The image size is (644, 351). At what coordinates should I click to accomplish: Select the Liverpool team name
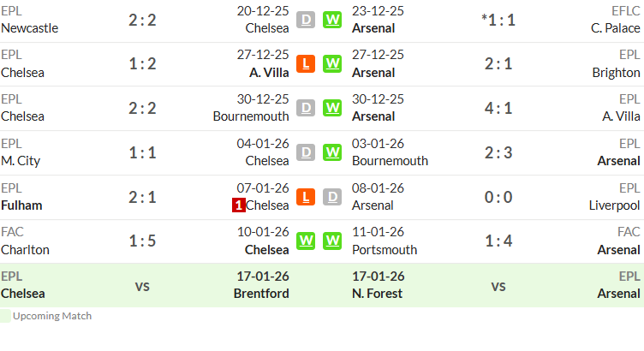[x=614, y=205]
